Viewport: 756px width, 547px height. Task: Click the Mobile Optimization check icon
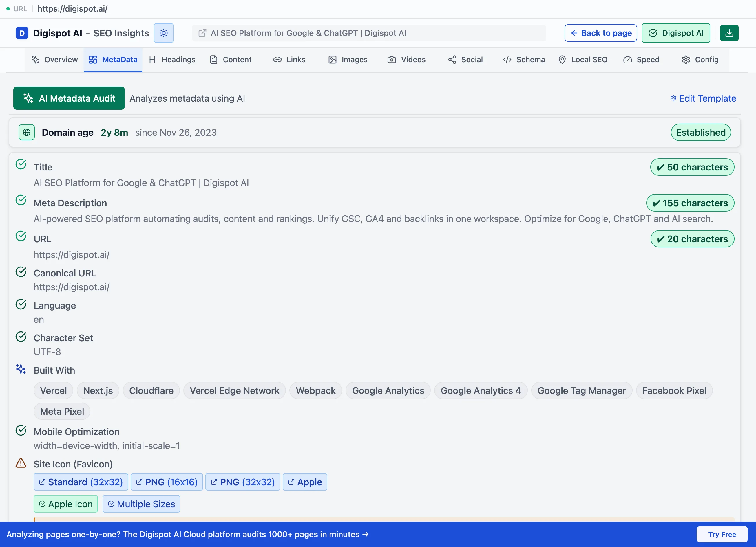tap(21, 430)
